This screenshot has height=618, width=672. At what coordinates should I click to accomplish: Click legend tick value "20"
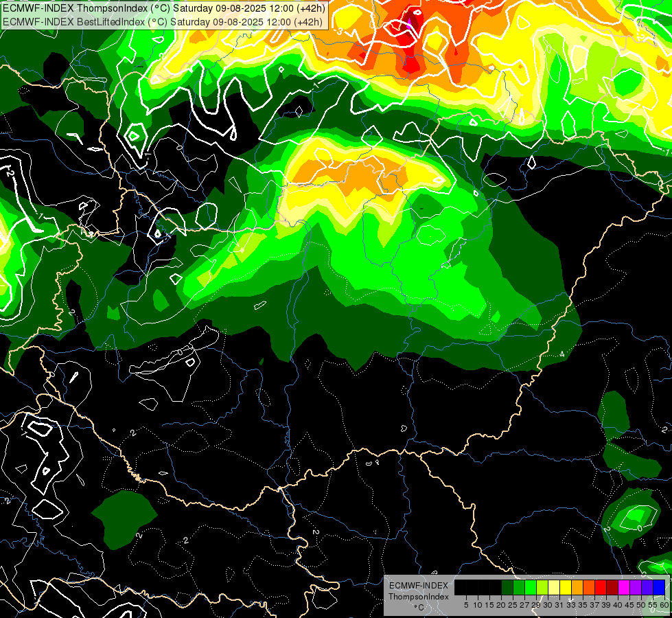coord(502,605)
